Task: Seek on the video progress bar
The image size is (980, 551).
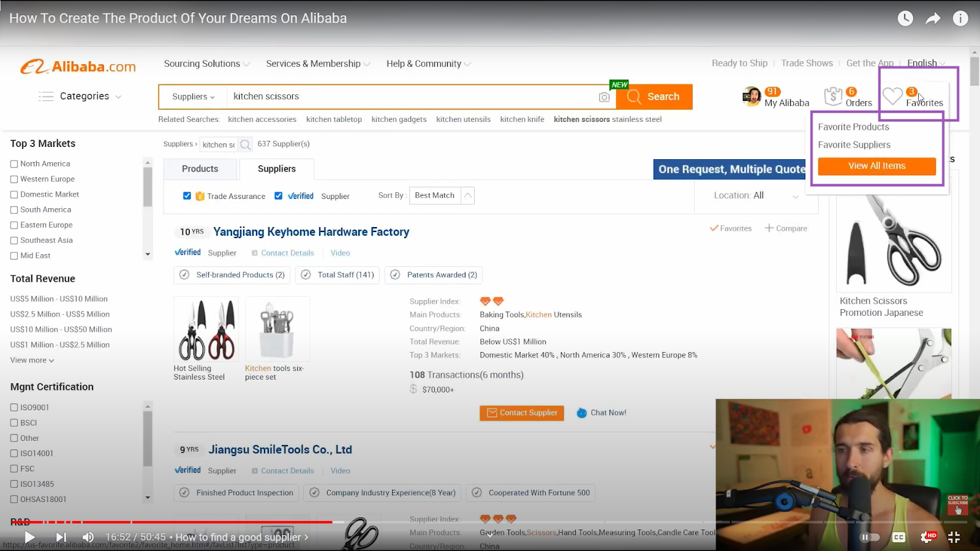Action: click(x=490, y=522)
